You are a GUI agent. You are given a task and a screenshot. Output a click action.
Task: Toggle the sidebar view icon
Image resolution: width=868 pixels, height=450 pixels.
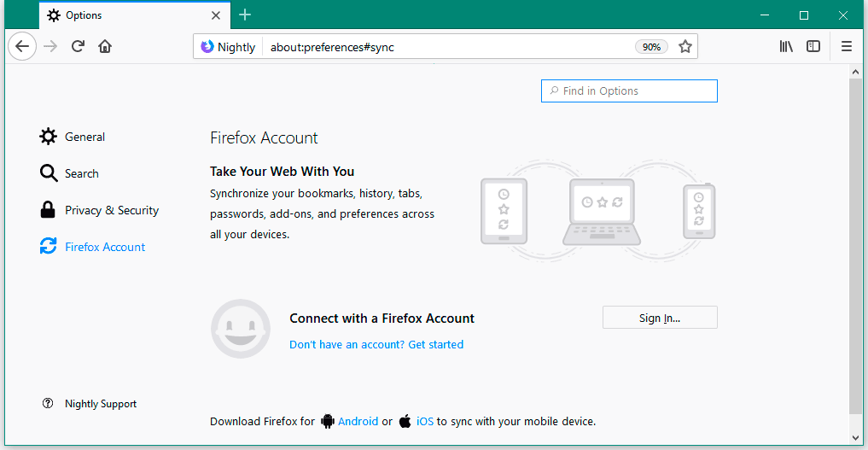coord(813,47)
